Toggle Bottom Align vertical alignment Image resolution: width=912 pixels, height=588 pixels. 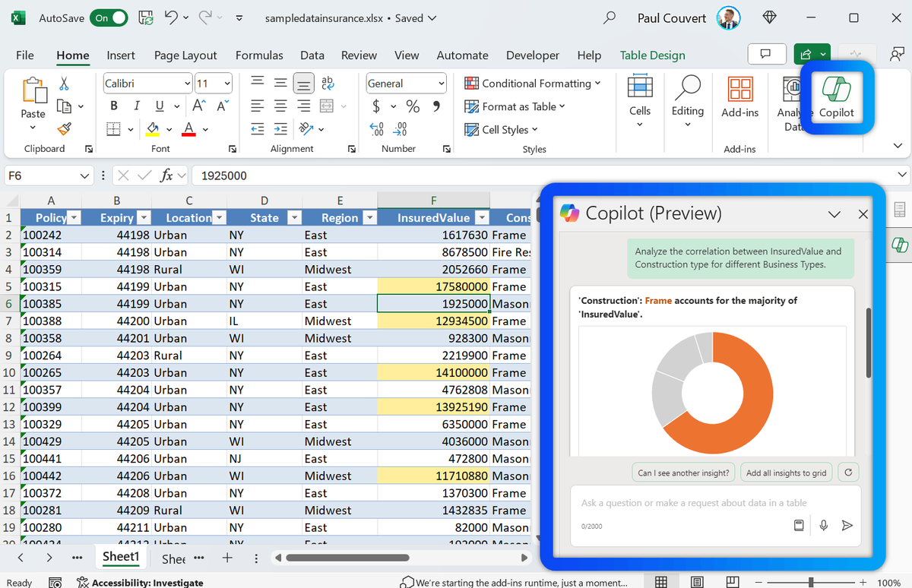pyautogui.click(x=304, y=84)
